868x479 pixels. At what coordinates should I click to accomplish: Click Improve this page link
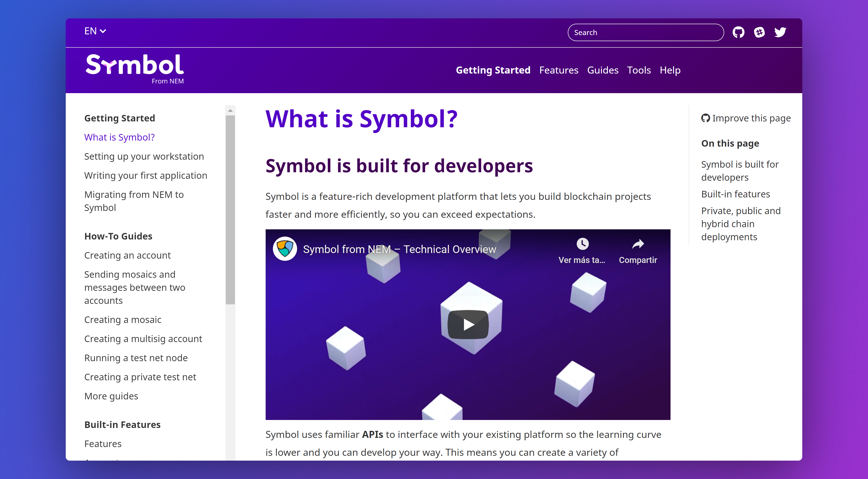pyautogui.click(x=746, y=118)
